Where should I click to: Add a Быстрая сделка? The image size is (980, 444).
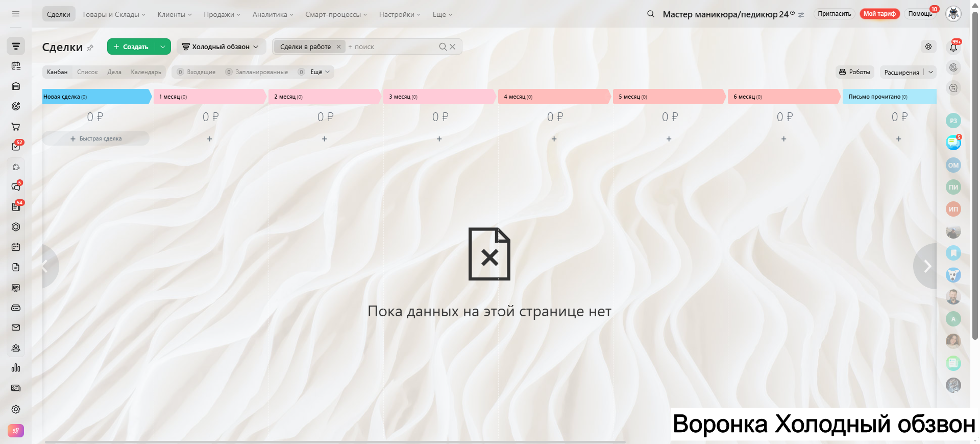tap(96, 138)
